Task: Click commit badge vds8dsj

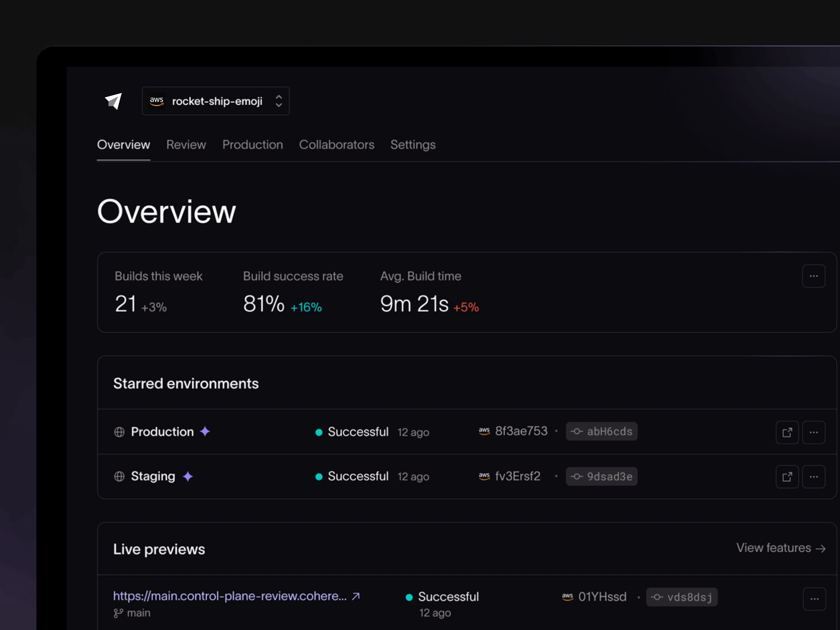Action: 682,597
